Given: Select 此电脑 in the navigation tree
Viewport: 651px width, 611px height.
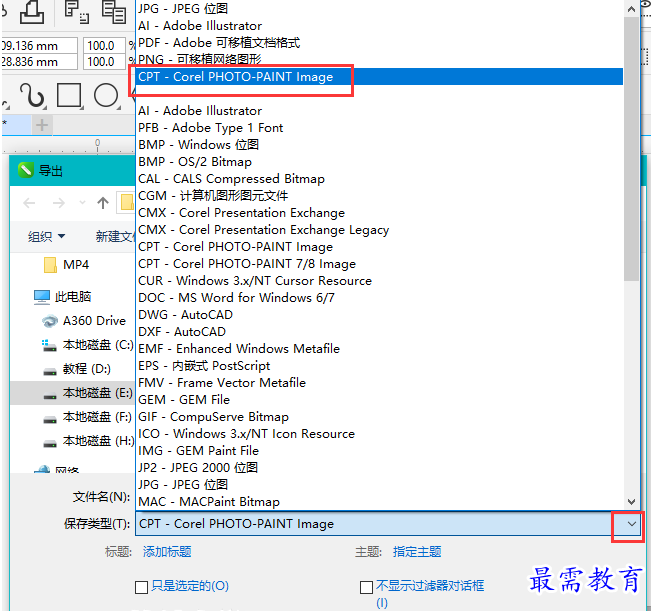Looking at the screenshot, I should (62, 297).
